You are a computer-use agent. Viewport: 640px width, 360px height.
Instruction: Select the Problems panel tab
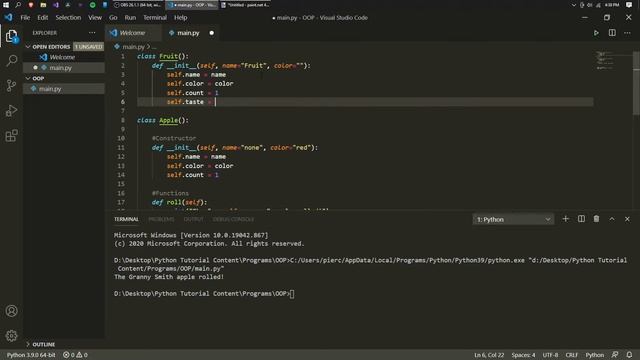click(x=161, y=219)
